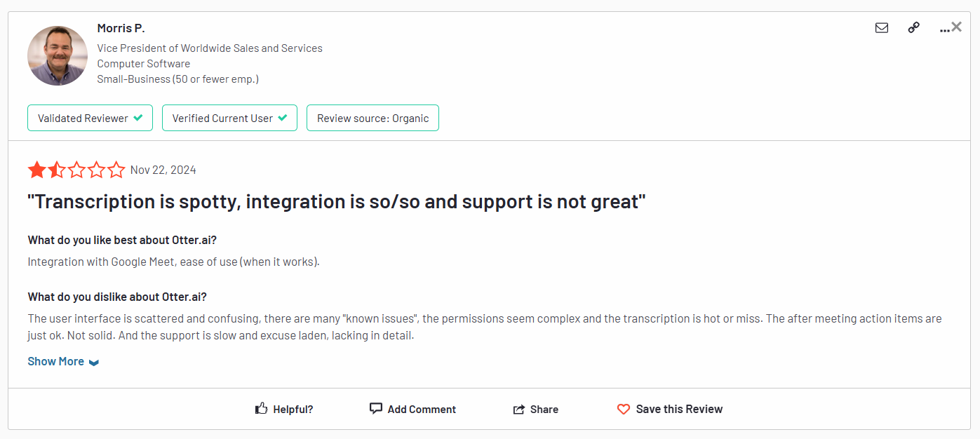The width and height of the screenshot is (980, 439).
Task: Copy review link via chain icon
Action: point(913,28)
